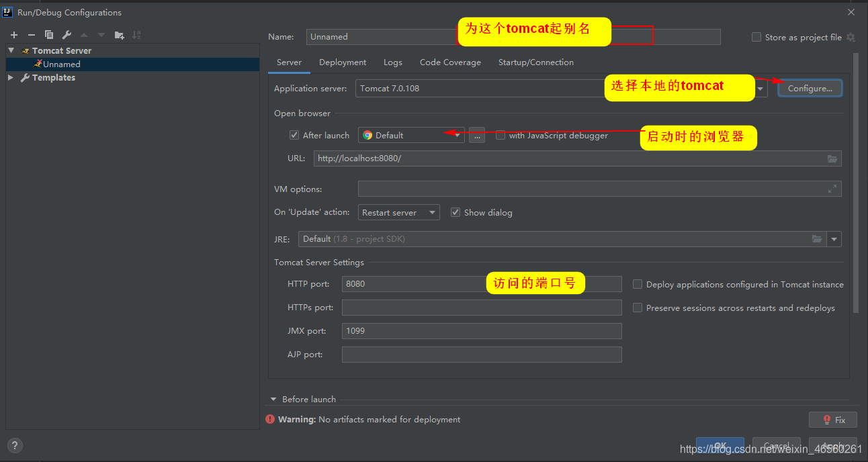Switch to the Server tab
Viewport: 868px width, 462px height.
coord(289,62)
